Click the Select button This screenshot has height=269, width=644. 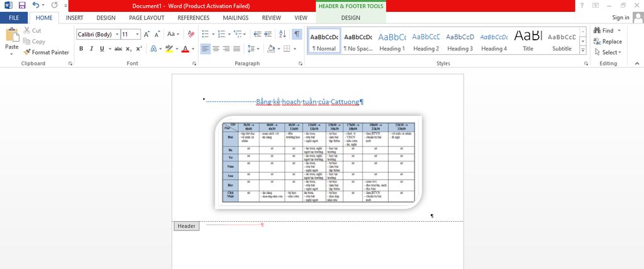click(x=608, y=52)
